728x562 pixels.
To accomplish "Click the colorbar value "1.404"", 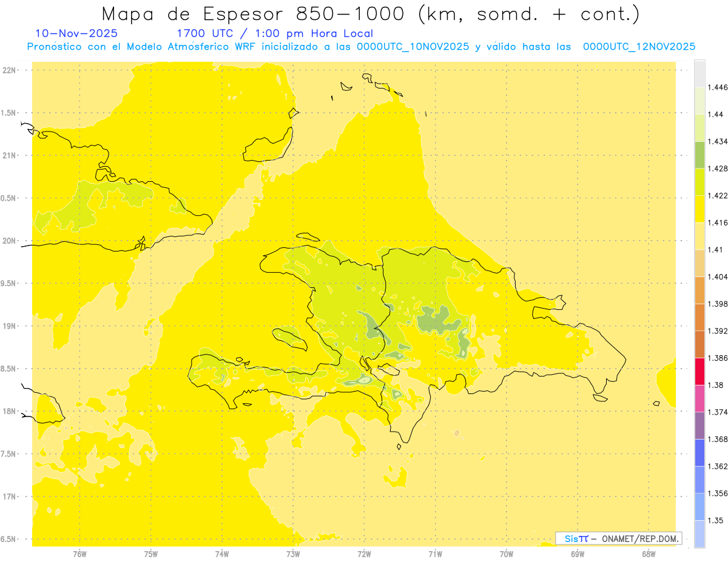I will [x=717, y=276].
